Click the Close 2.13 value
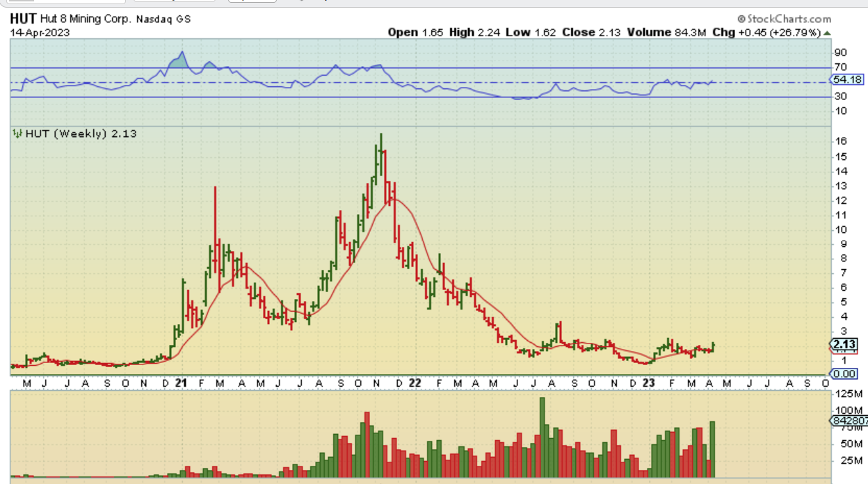The width and height of the screenshot is (868, 484). coord(590,32)
